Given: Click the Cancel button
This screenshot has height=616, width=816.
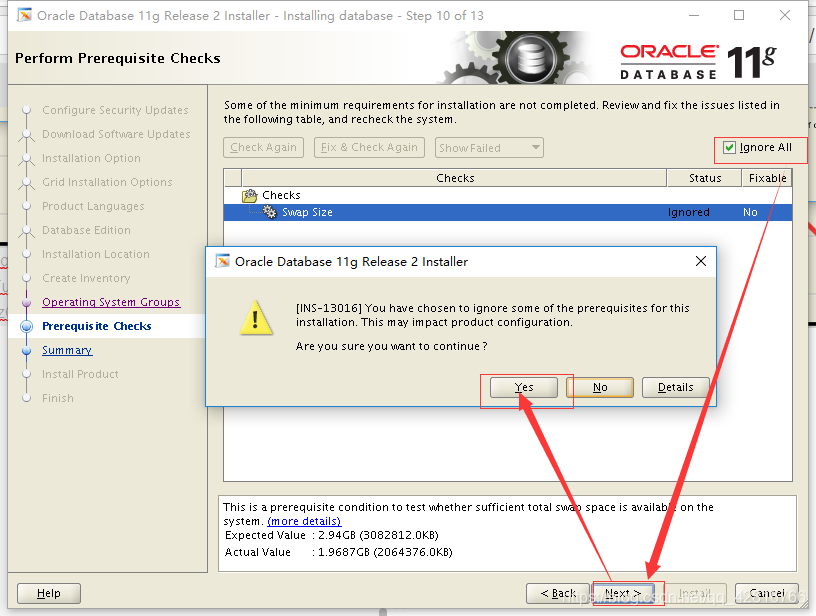Looking at the screenshot, I should click(x=767, y=593).
